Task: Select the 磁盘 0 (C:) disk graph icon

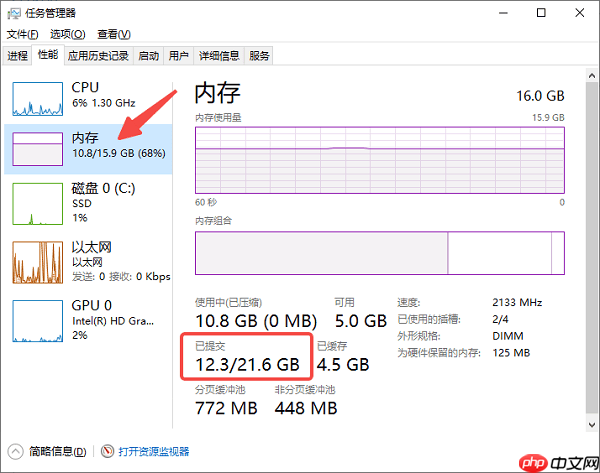Action: [x=38, y=204]
